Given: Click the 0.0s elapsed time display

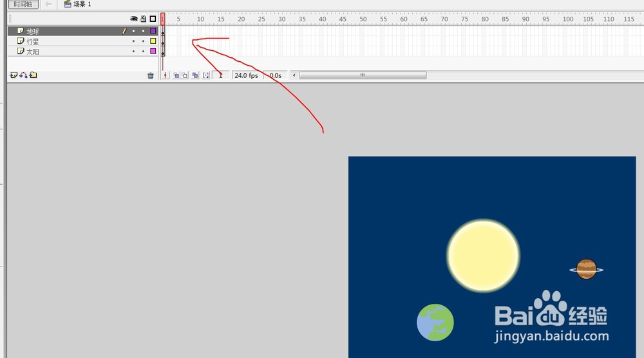Looking at the screenshot, I should pyautogui.click(x=275, y=75).
